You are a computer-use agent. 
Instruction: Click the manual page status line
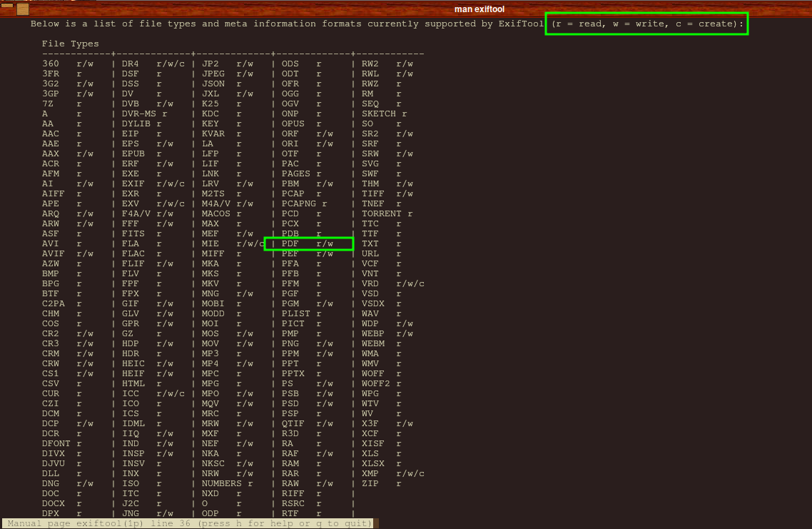pyautogui.click(x=190, y=523)
